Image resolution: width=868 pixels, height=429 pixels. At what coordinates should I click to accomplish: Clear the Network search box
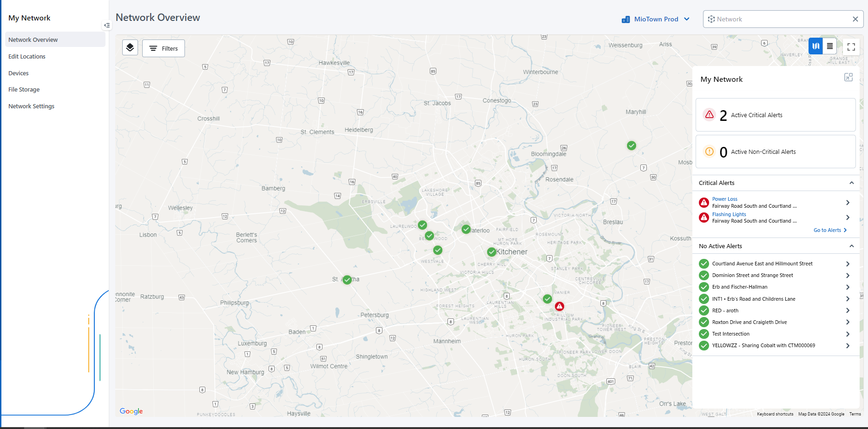click(x=855, y=19)
